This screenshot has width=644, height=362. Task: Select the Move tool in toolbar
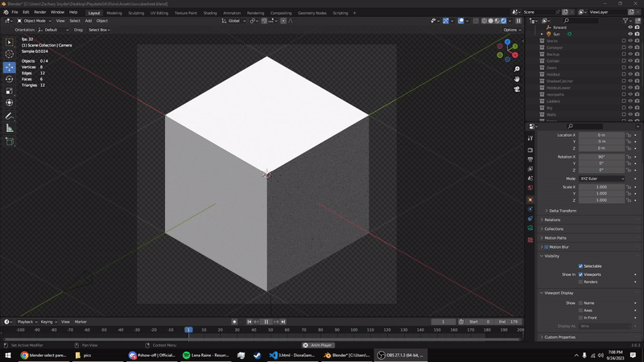(x=10, y=67)
